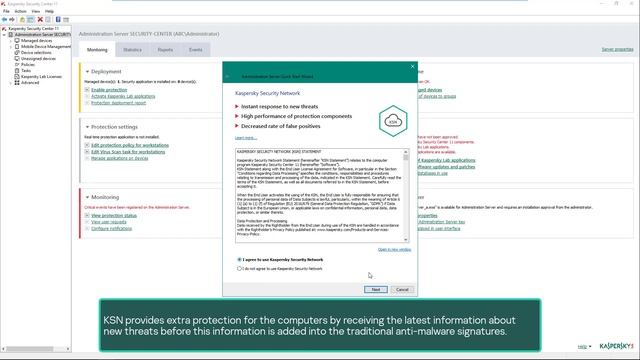Click Cancel in the wizard
Screen dimensions: 640x360
coord(402,289)
